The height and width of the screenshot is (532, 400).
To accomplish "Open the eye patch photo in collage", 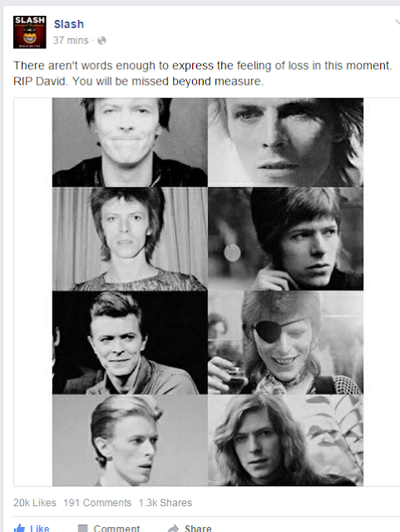I will click(x=285, y=342).
